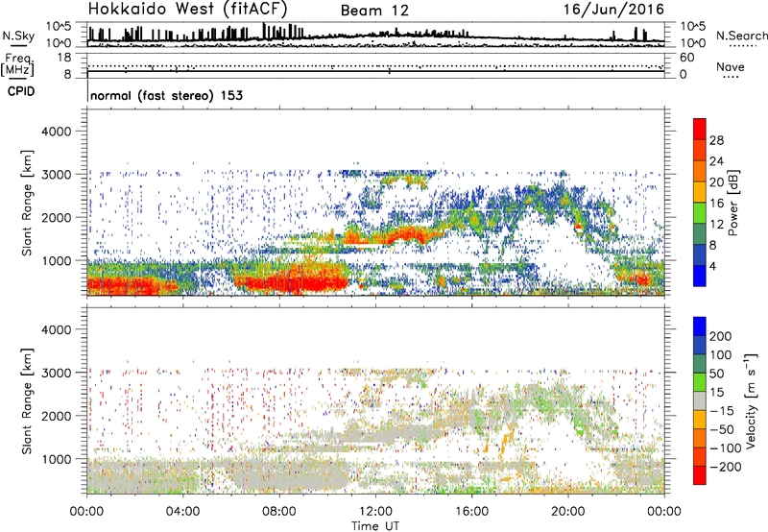Click the 4000 tick label on the power panel
The image size is (768, 532).
(x=56, y=132)
